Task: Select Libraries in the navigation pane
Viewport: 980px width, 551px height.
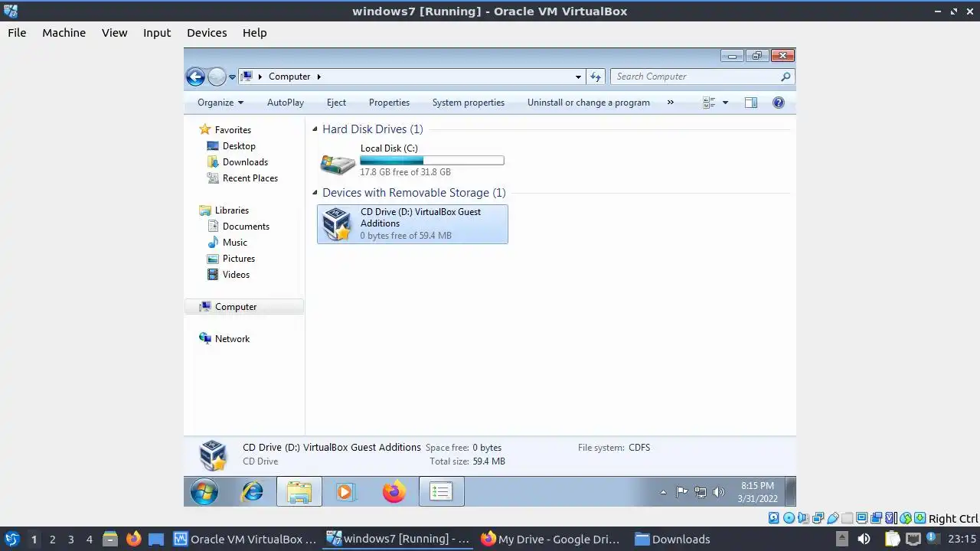Action: pos(231,210)
